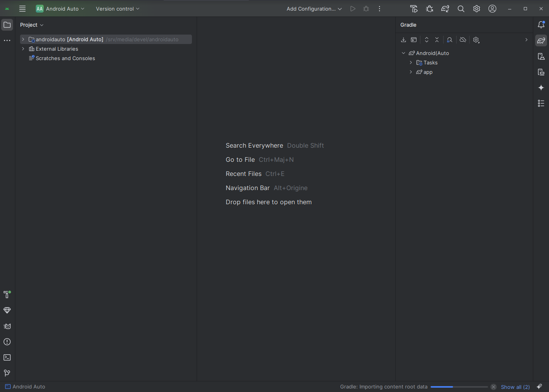Open the Build tool window (hammer icon)
Screen dimensions: 549x392
[x=7, y=295]
